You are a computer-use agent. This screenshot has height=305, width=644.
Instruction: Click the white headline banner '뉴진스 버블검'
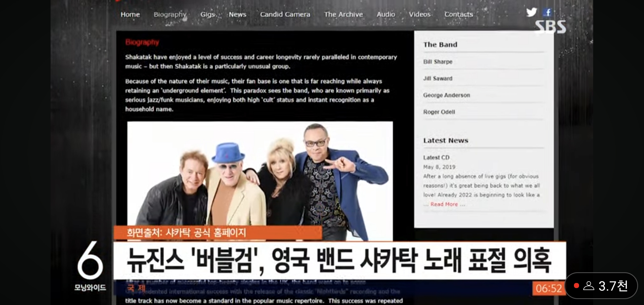(340, 260)
